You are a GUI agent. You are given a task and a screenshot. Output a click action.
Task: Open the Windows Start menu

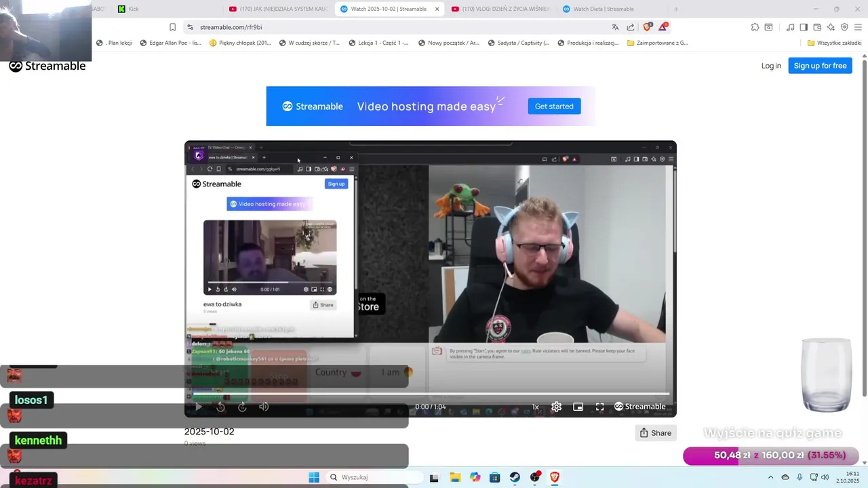[314, 477]
